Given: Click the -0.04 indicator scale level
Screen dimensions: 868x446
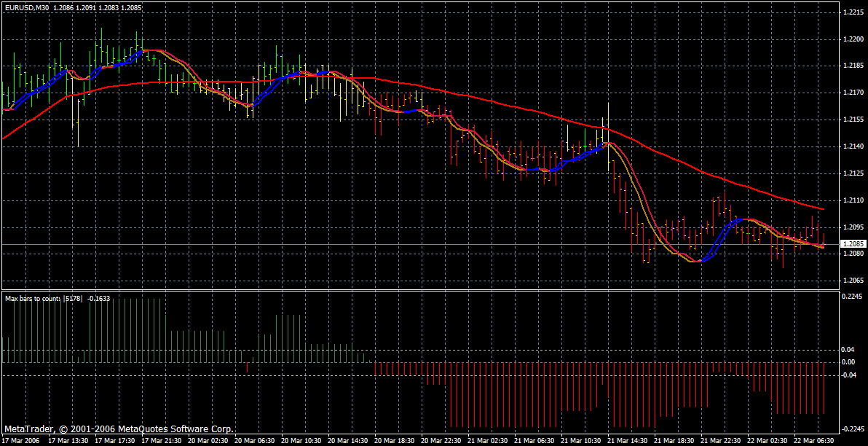Looking at the screenshot, I should (x=849, y=375).
